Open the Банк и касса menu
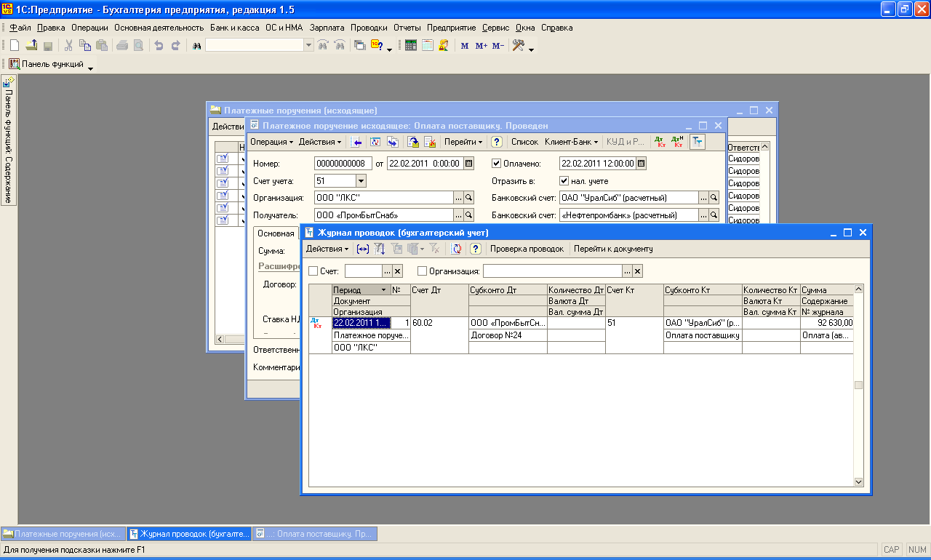 (234, 28)
